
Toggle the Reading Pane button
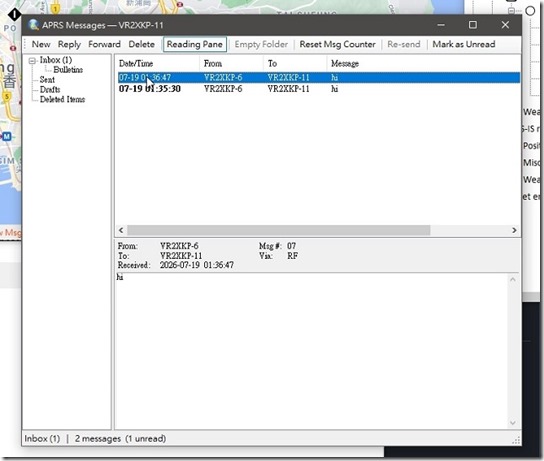tap(195, 44)
